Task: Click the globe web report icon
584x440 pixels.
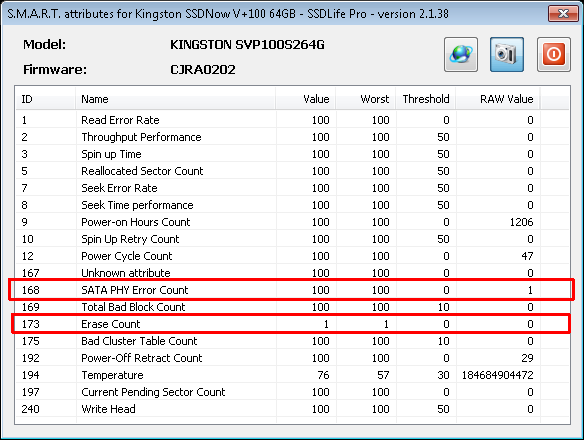Action: [461, 54]
